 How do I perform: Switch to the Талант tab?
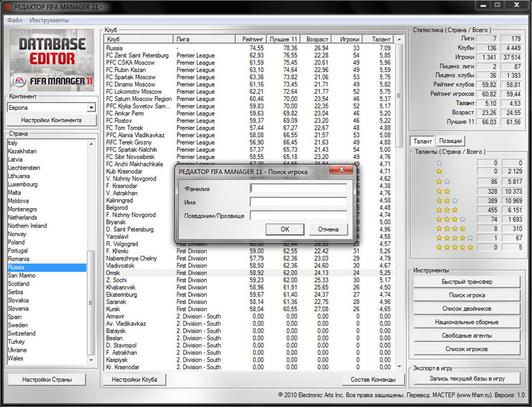click(x=422, y=141)
